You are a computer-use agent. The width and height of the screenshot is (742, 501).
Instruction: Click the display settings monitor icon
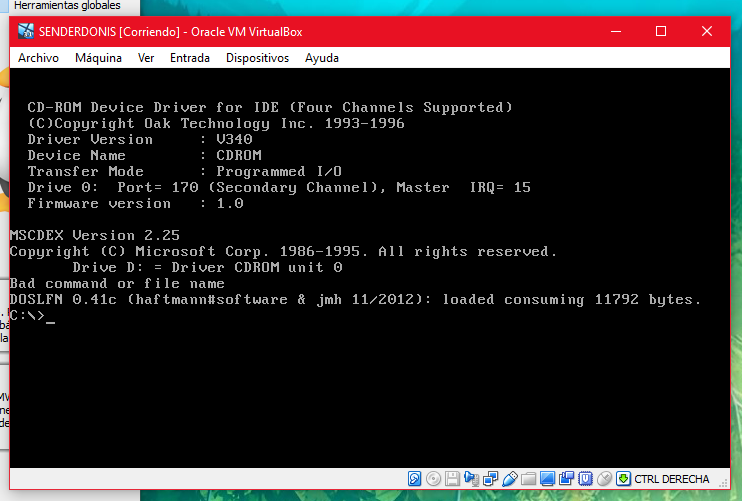point(547,479)
